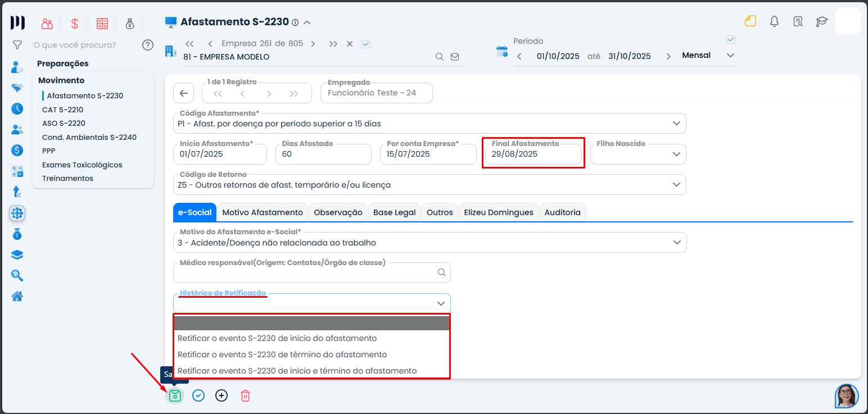Click the Final Afastamento date field
Image resolution: width=868 pixels, height=414 pixels.
click(x=533, y=154)
